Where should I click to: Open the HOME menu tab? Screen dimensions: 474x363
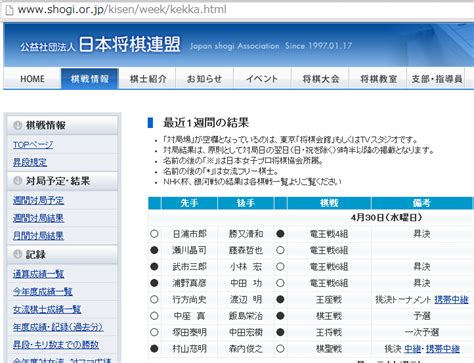click(x=32, y=79)
